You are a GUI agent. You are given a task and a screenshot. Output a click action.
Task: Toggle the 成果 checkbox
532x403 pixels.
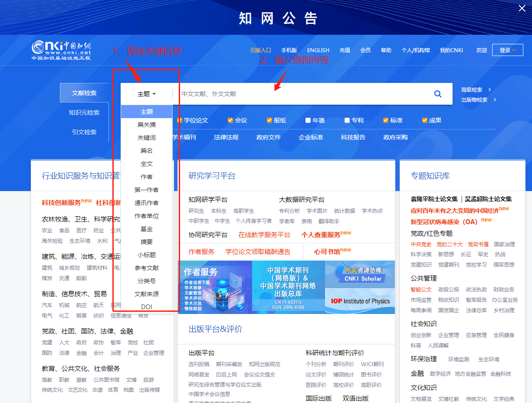click(x=425, y=120)
